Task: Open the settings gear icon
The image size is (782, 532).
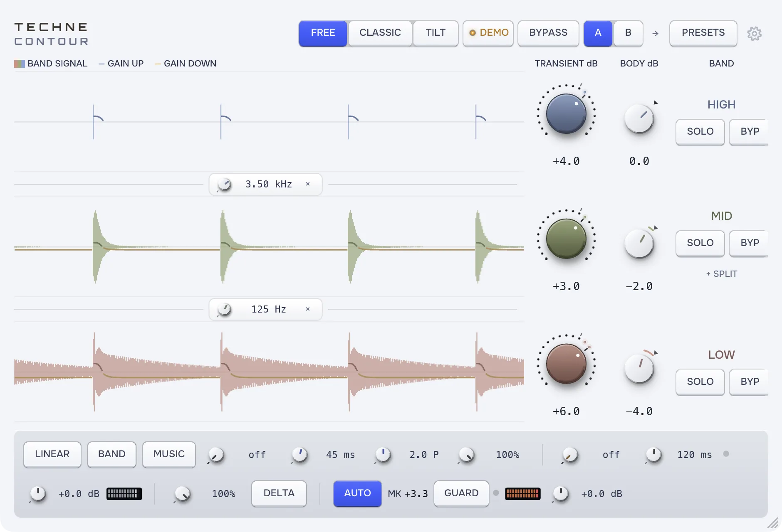Action: tap(754, 33)
